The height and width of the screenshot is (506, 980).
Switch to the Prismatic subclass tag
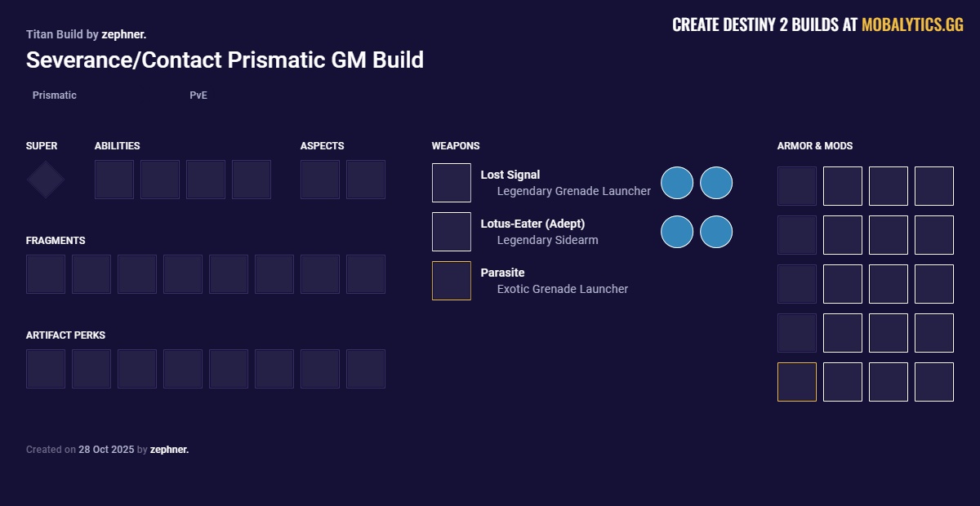coord(54,95)
